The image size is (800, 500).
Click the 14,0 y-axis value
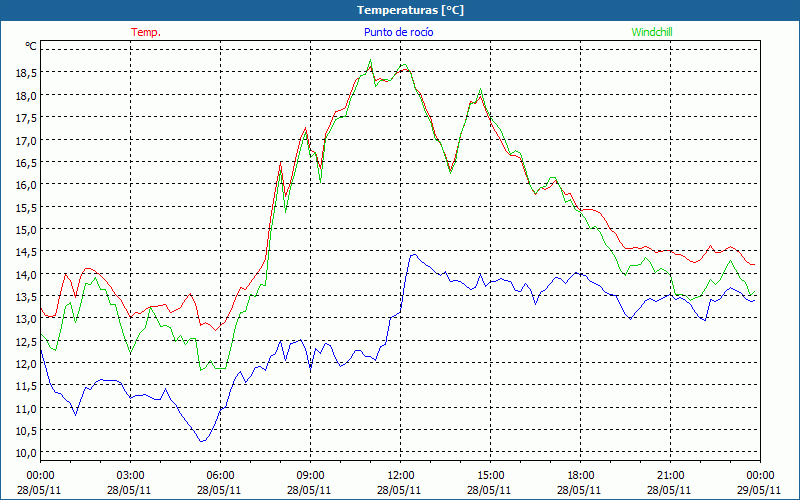click(26, 274)
